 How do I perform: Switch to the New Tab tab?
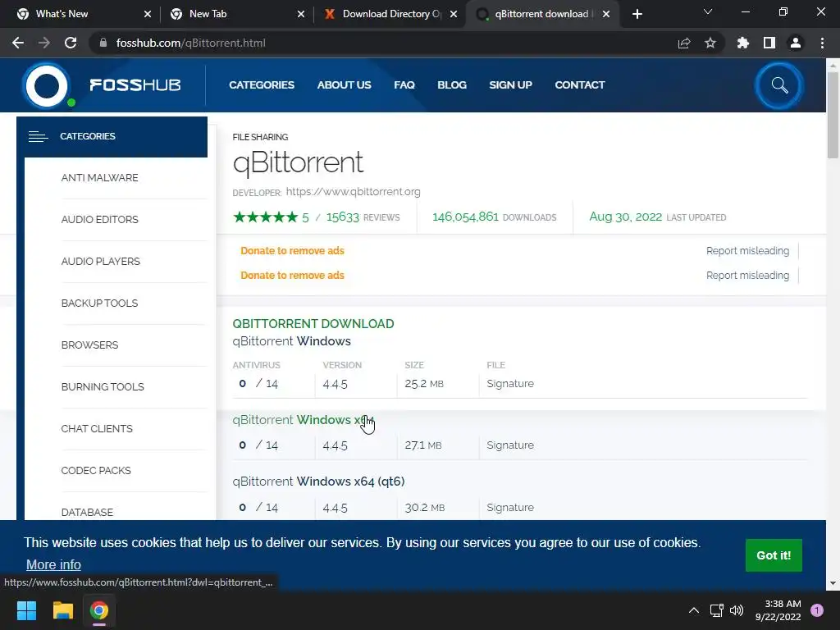point(237,14)
